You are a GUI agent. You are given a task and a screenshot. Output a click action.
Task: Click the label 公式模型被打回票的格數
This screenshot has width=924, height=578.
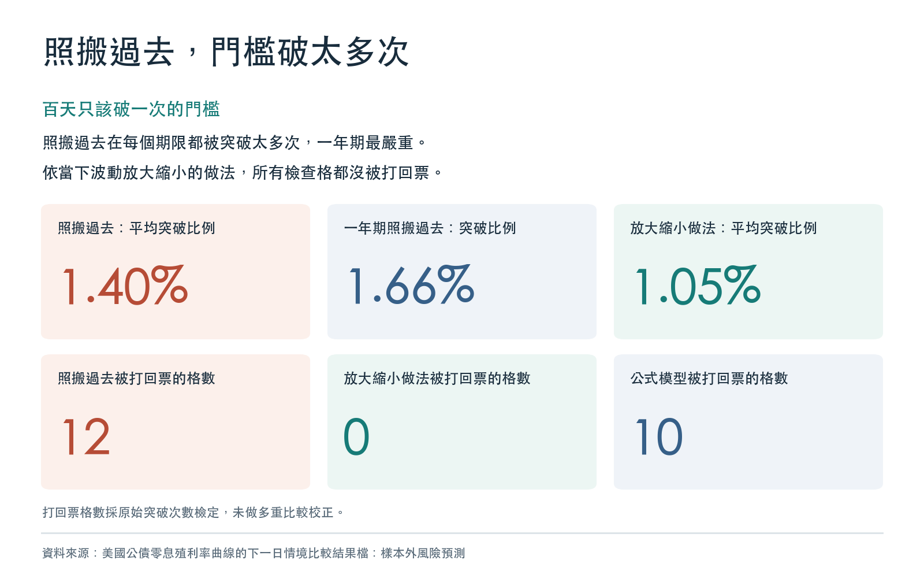tap(709, 379)
